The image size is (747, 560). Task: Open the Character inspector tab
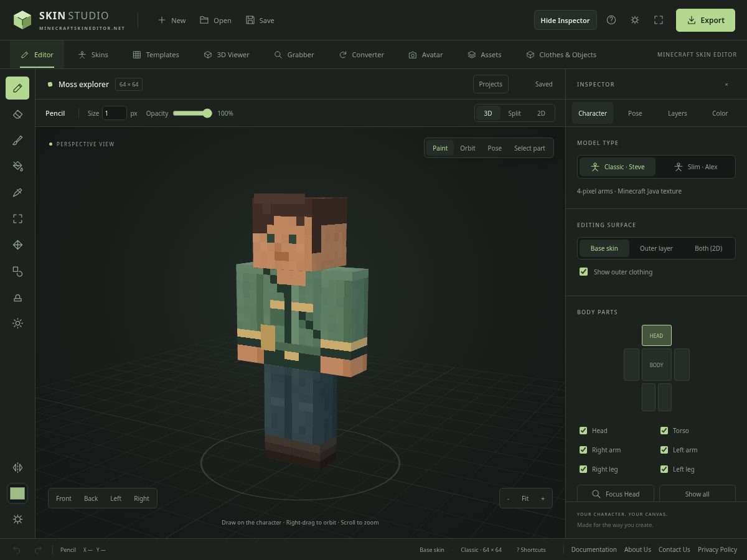pos(593,113)
